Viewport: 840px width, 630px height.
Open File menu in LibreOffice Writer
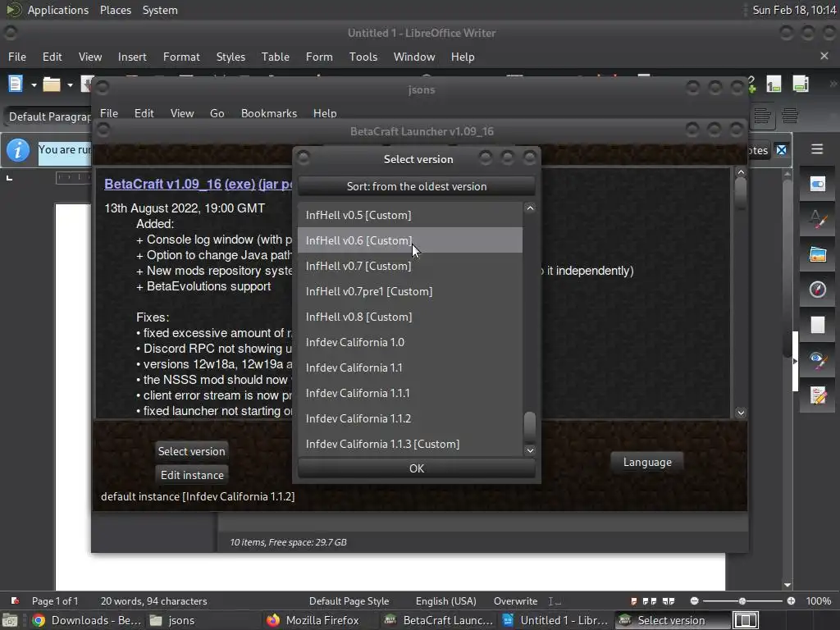(x=17, y=57)
